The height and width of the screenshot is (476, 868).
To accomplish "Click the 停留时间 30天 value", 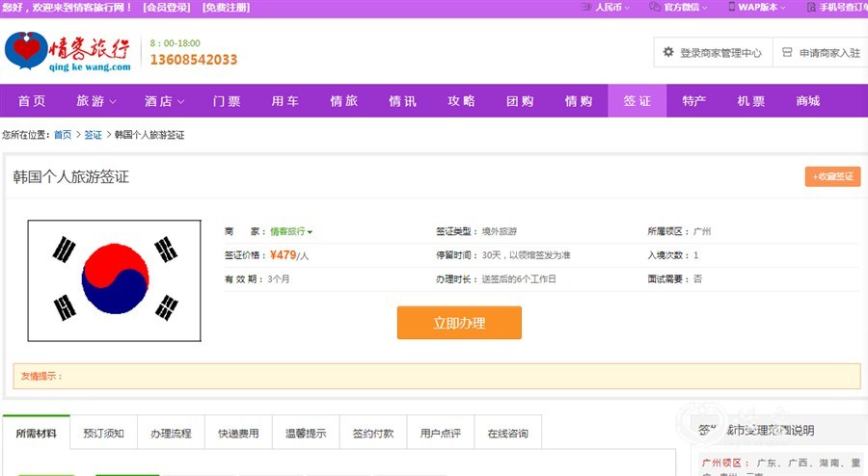I will [x=526, y=255].
